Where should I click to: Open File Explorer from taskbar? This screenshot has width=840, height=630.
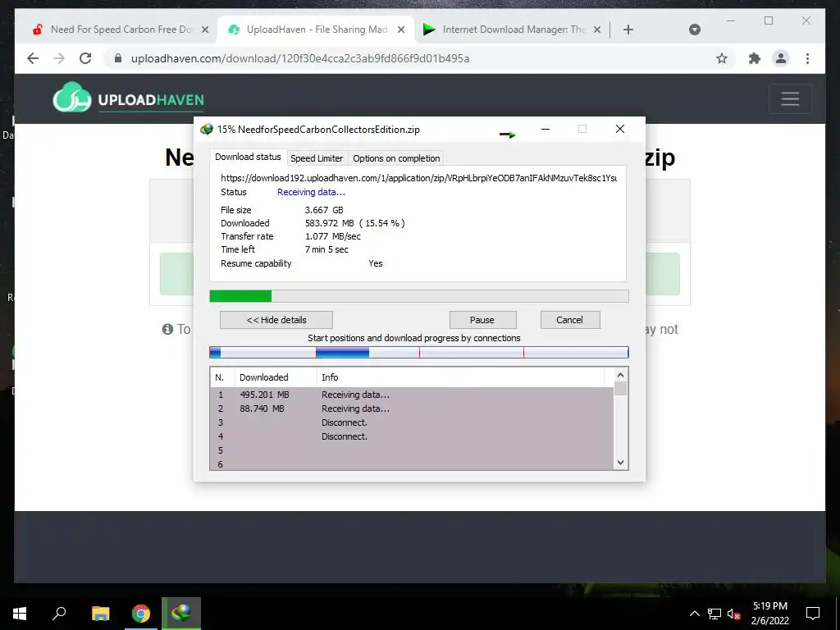pyautogui.click(x=100, y=614)
